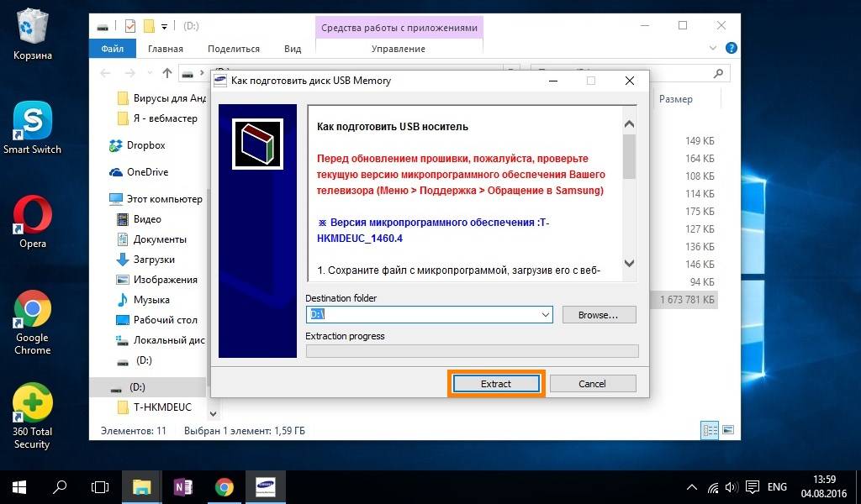The image size is (861, 504).
Task: Switch to the Вид ribbon tab
Action: [293, 49]
